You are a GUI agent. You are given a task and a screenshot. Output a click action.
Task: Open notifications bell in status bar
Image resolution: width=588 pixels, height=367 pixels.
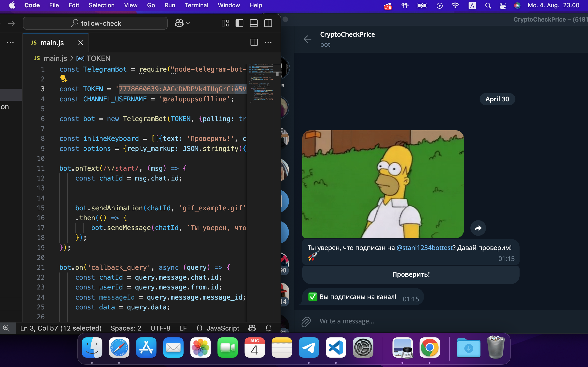tap(269, 328)
